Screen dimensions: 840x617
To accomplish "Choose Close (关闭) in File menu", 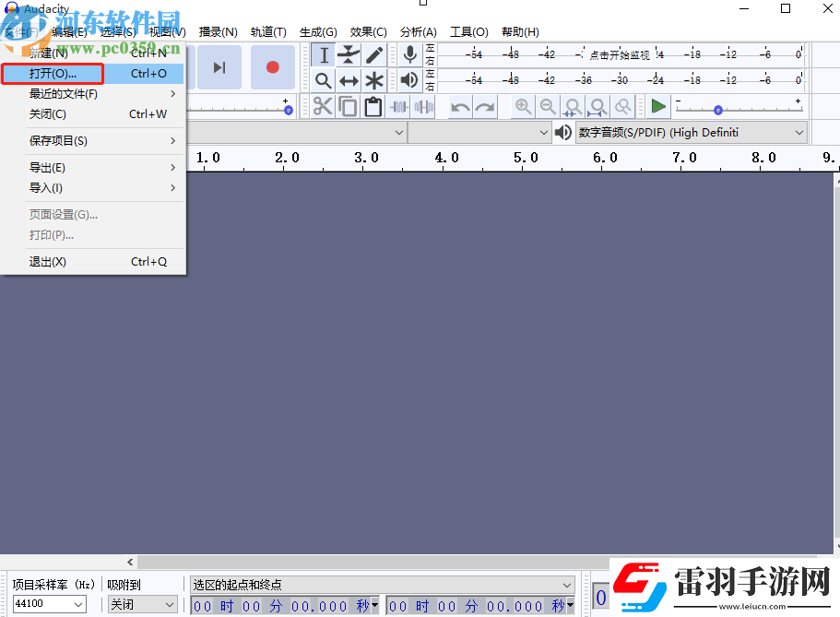I will [92, 114].
